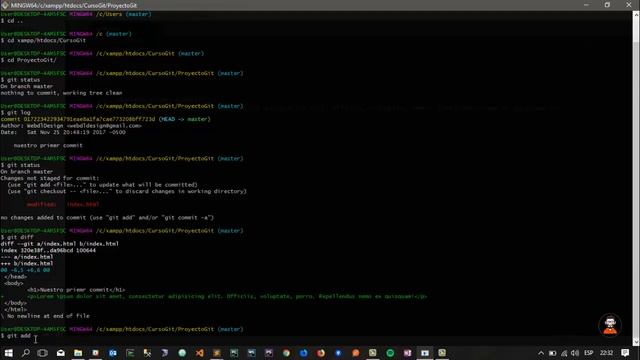This screenshot has height=360, width=640.
Task: Open Task View on the taskbar
Action: click(x=42, y=353)
